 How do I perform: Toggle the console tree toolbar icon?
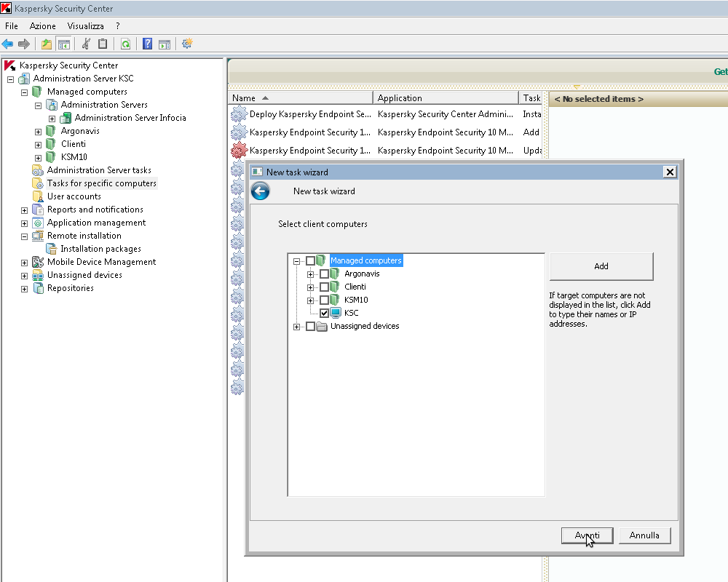tap(63, 44)
